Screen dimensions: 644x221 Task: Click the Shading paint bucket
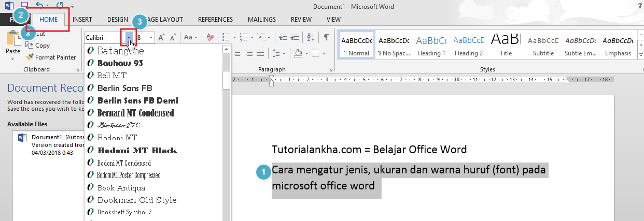tap(298, 53)
